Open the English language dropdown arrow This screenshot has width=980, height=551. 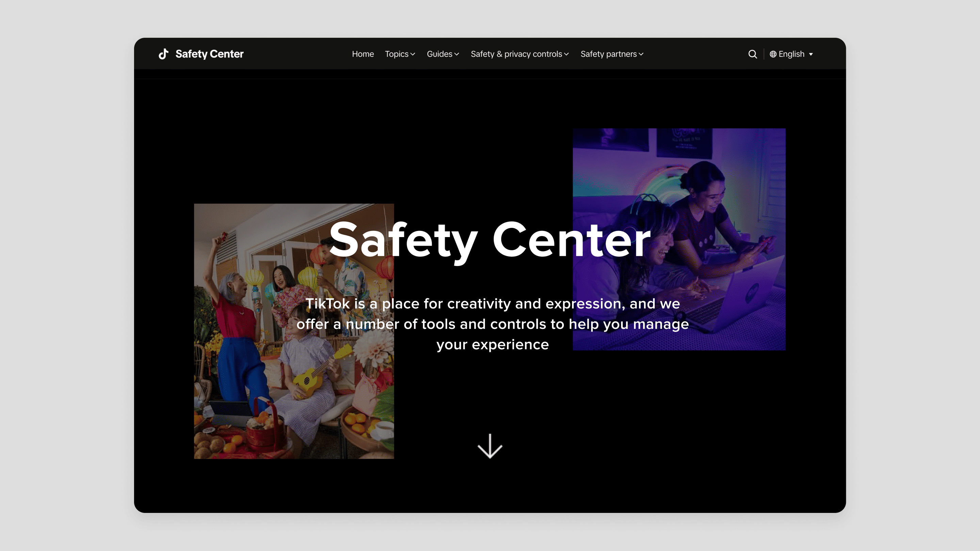point(811,54)
